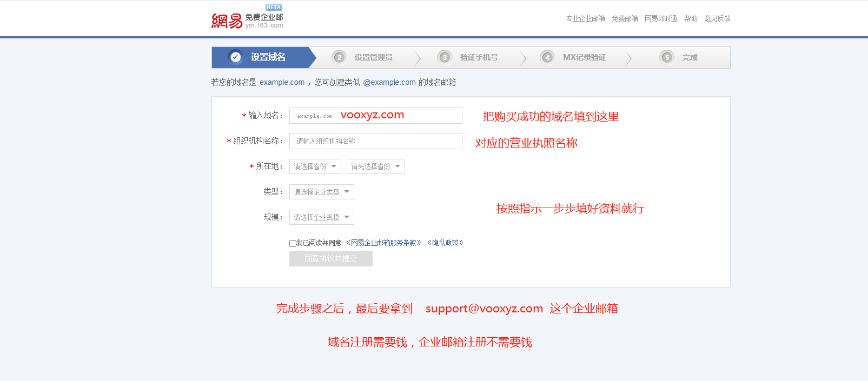Open the 网易企业邮箱服务条款 link

tap(383, 243)
